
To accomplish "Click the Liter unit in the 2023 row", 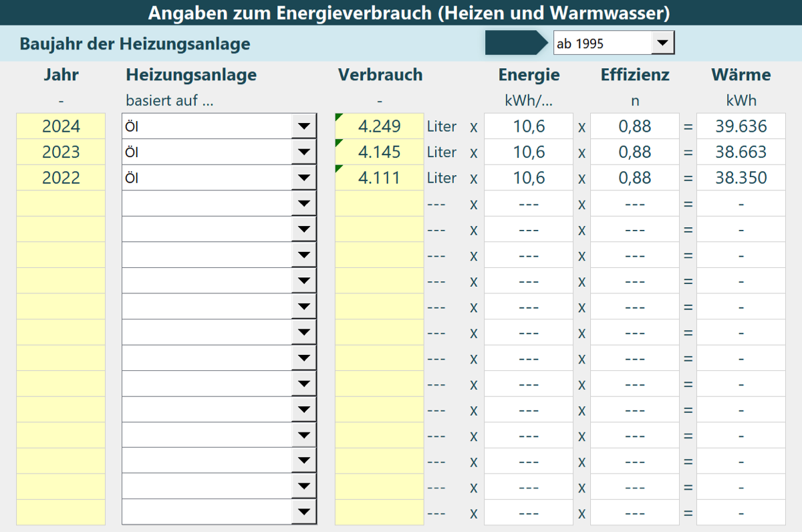I will 442,152.
